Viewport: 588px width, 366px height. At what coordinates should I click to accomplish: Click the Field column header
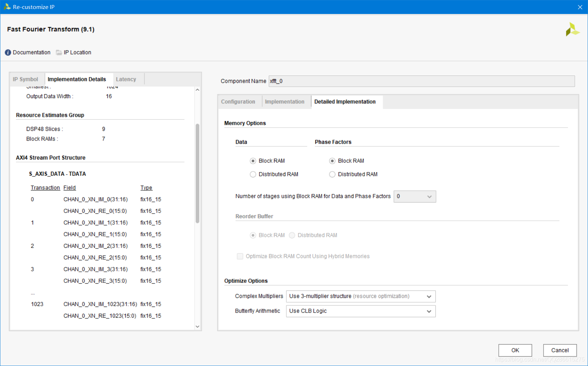point(70,188)
